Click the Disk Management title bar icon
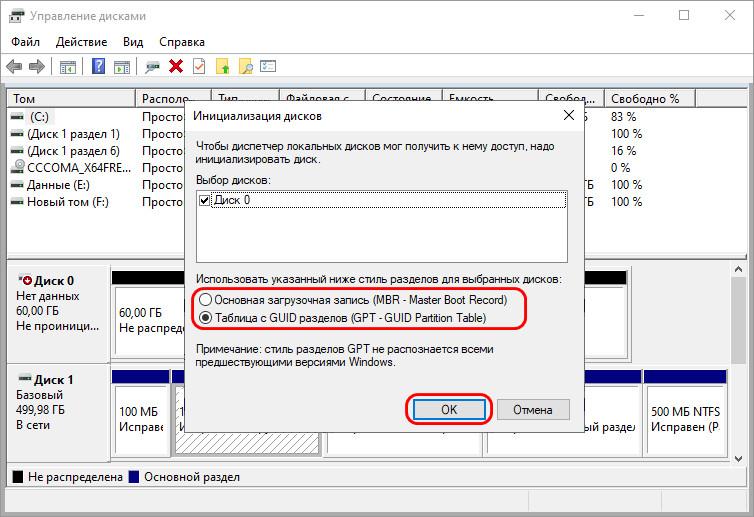This screenshot has height=517, width=754. click(x=16, y=15)
